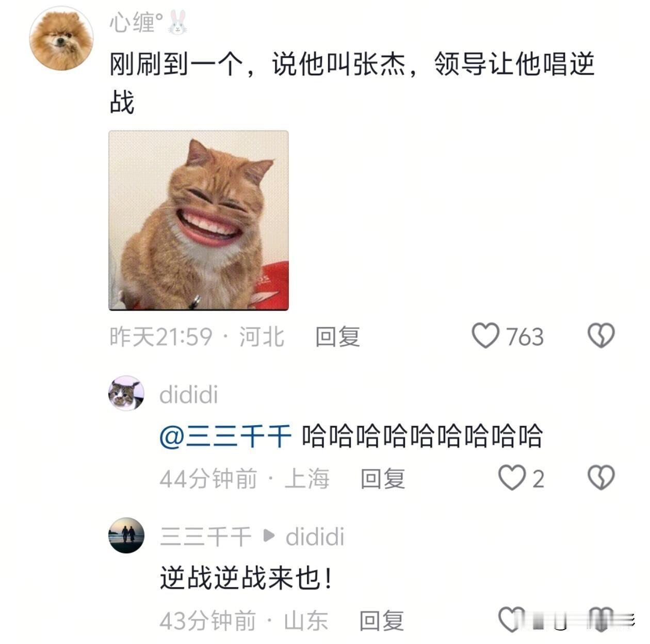Dislike 心缠's comment using broken heart
The height and width of the screenshot is (644, 650).
601,336
